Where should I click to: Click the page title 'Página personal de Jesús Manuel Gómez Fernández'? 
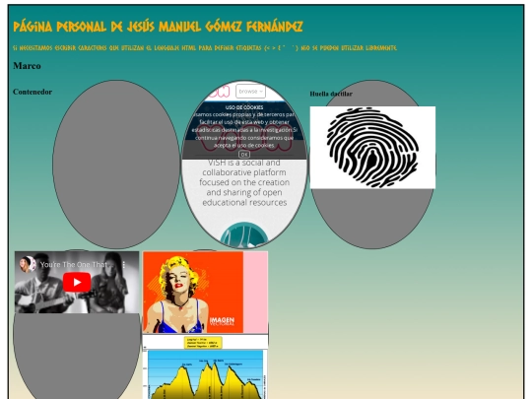click(158, 27)
